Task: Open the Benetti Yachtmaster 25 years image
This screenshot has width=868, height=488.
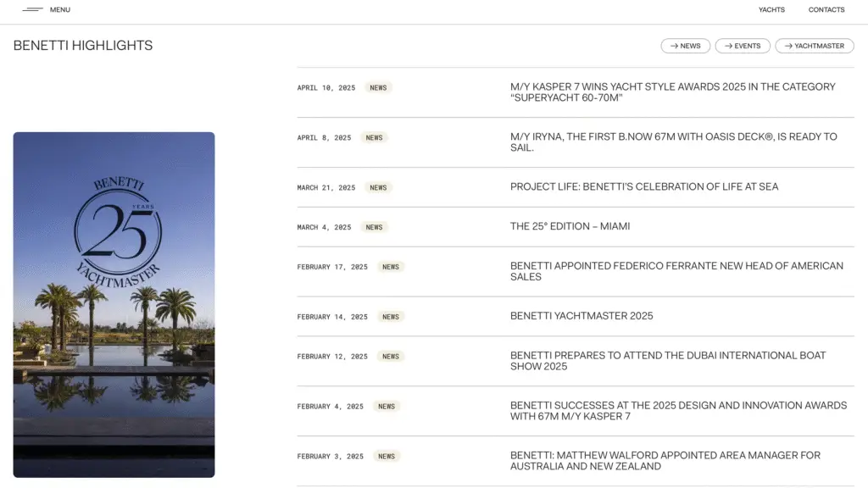Action: pos(114,305)
